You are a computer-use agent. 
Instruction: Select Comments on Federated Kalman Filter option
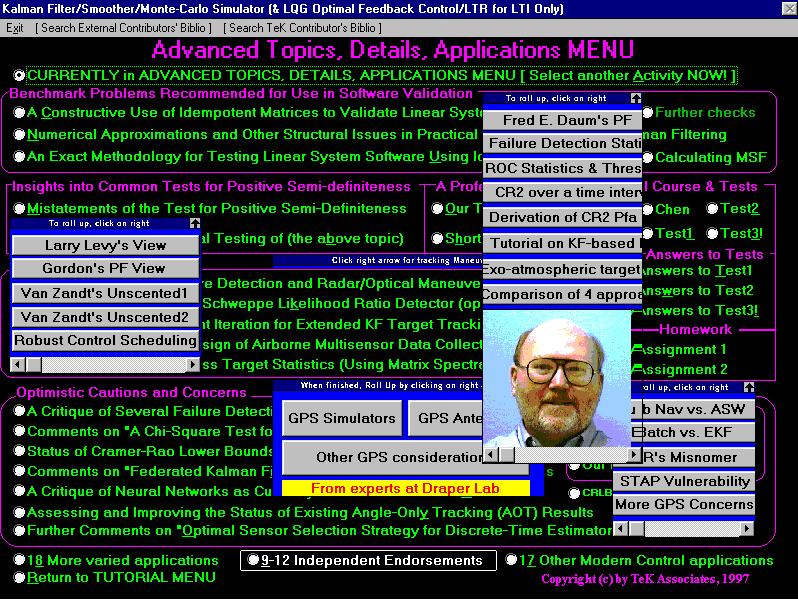tap(19, 471)
